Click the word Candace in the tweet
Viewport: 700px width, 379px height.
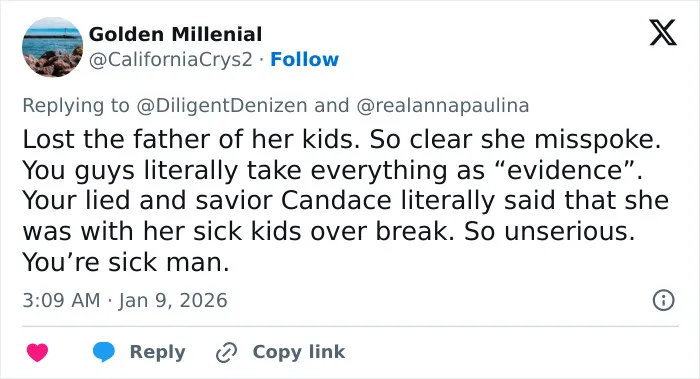pyautogui.click(x=336, y=200)
